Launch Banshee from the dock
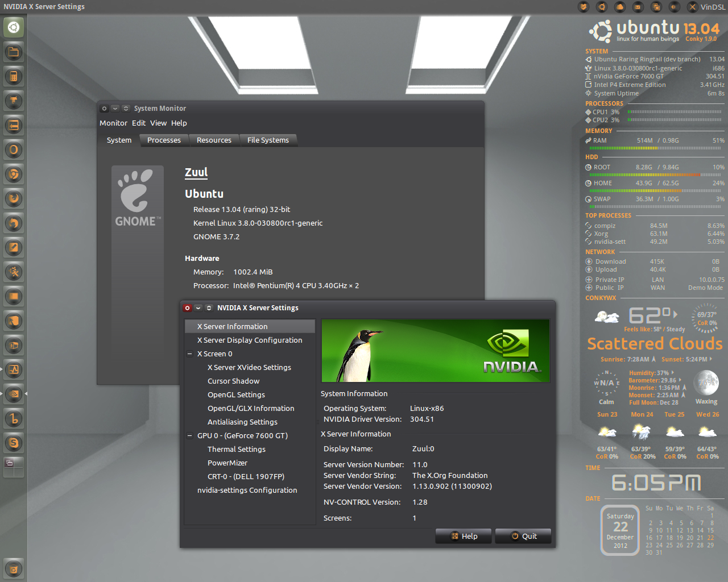Viewport: 728px width, 582px height. [x=14, y=419]
